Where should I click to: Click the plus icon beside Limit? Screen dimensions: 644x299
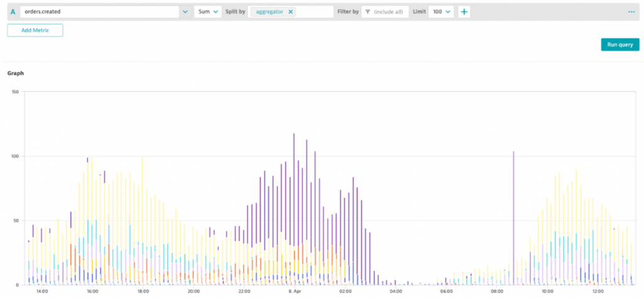464,12
